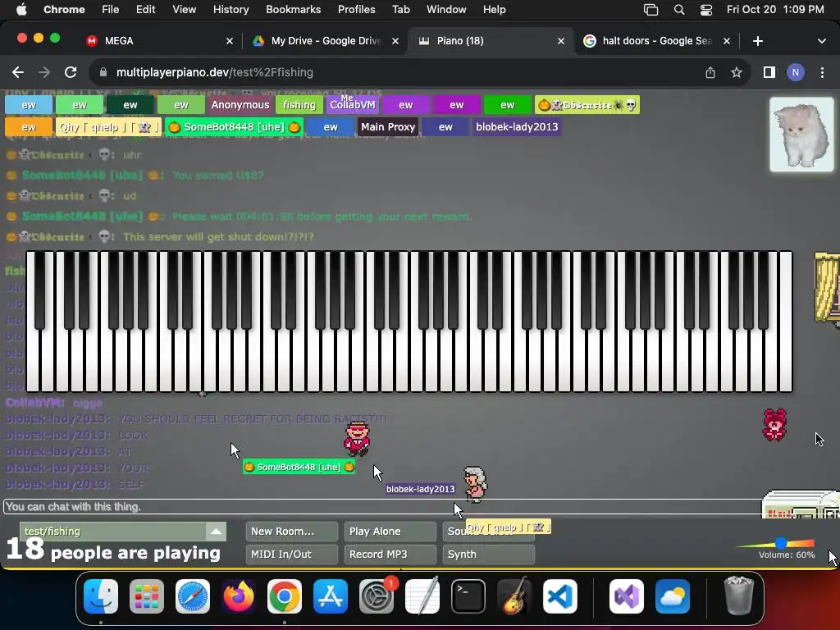Viewport: 840px width, 630px height.
Task: Expand the test/fishing room list
Action: pyautogui.click(x=216, y=532)
